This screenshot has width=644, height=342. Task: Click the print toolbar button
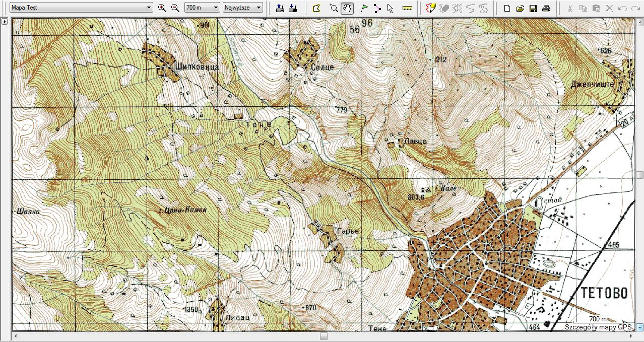(546, 8)
